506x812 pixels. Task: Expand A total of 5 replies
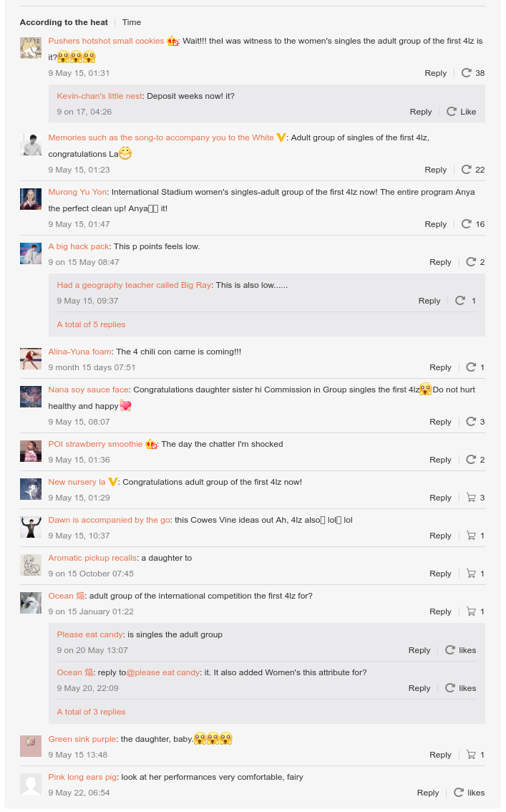click(91, 324)
